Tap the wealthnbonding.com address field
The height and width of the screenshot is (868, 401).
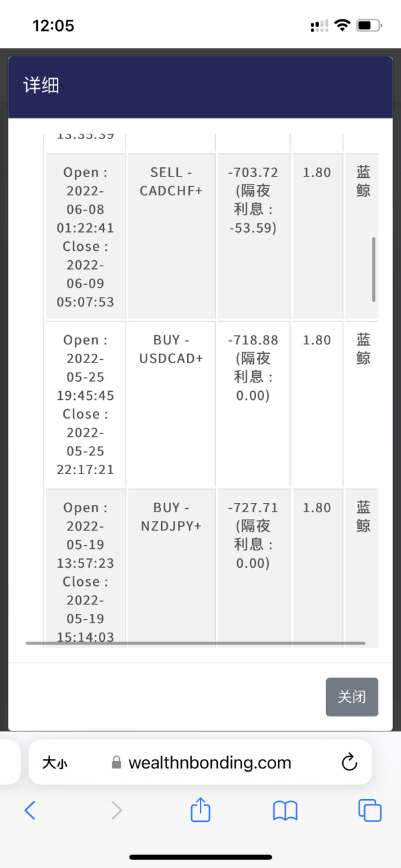(209, 762)
